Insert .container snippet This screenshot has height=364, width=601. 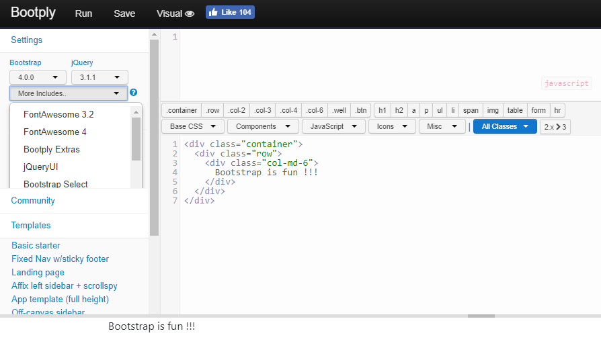point(182,110)
